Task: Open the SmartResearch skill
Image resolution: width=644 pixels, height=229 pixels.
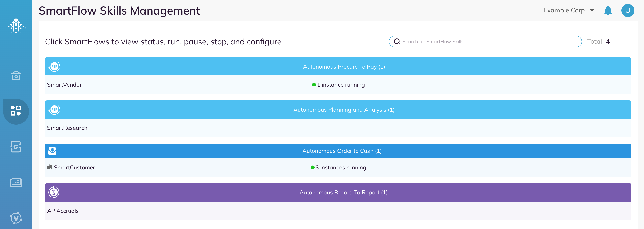Action: click(338, 128)
